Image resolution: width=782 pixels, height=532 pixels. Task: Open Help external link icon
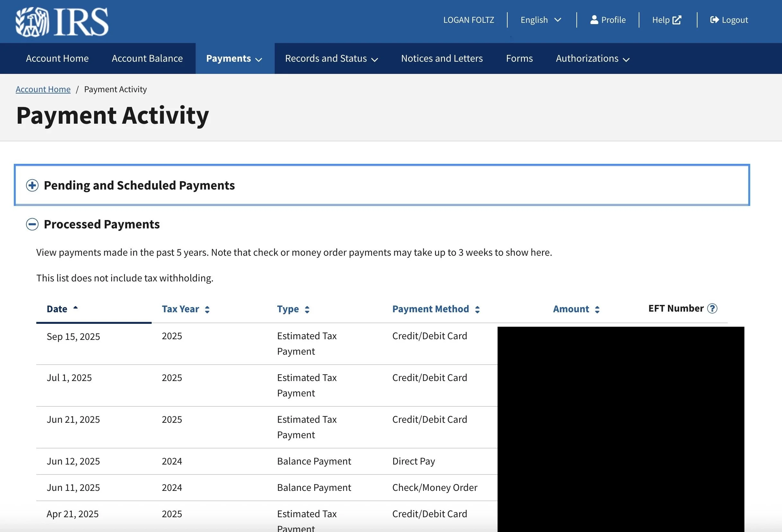coord(676,20)
